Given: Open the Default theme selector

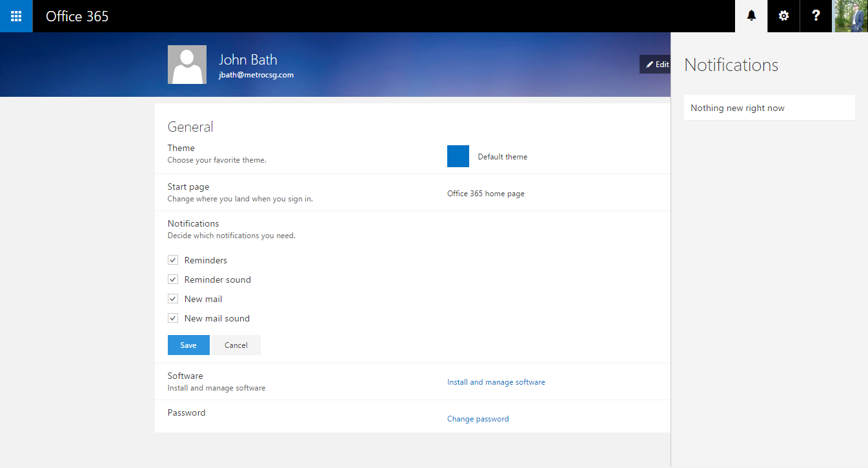Looking at the screenshot, I should 502,156.
